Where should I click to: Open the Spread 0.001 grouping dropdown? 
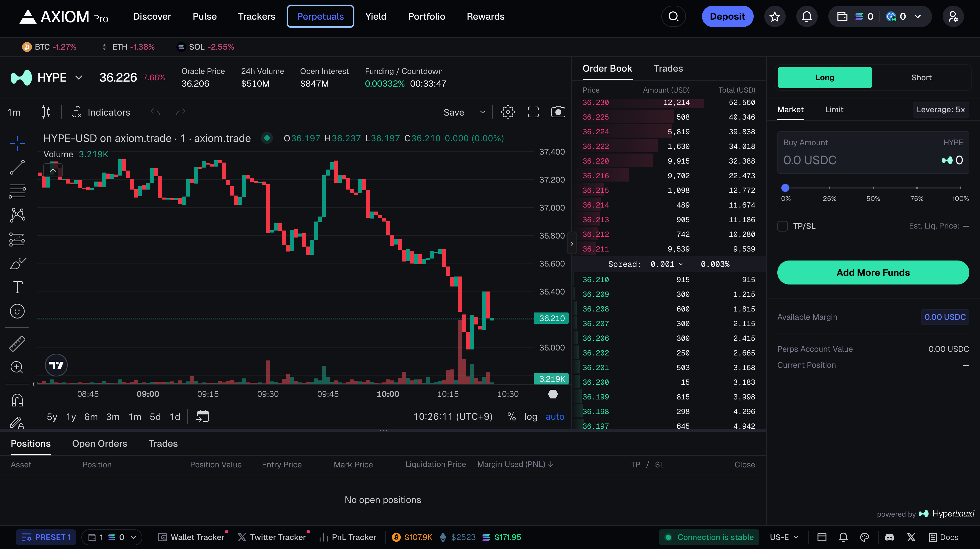pos(666,264)
